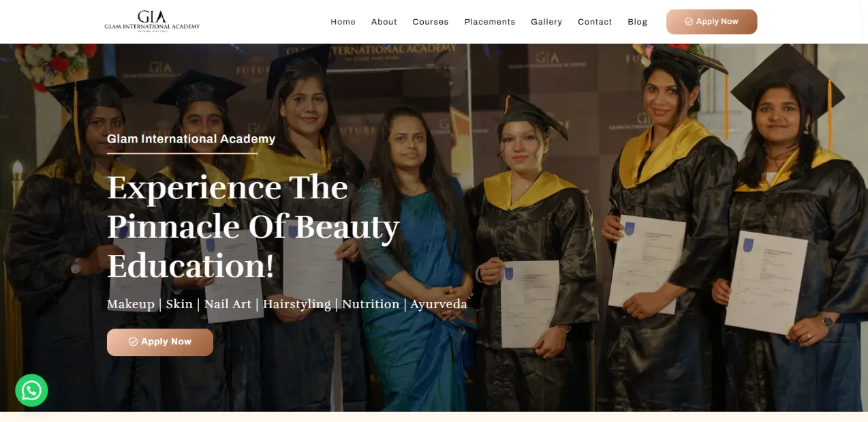The height and width of the screenshot is (422, 868).
Task: Click the GIA Glam International Academy logo
Action: tap(152, 21)
